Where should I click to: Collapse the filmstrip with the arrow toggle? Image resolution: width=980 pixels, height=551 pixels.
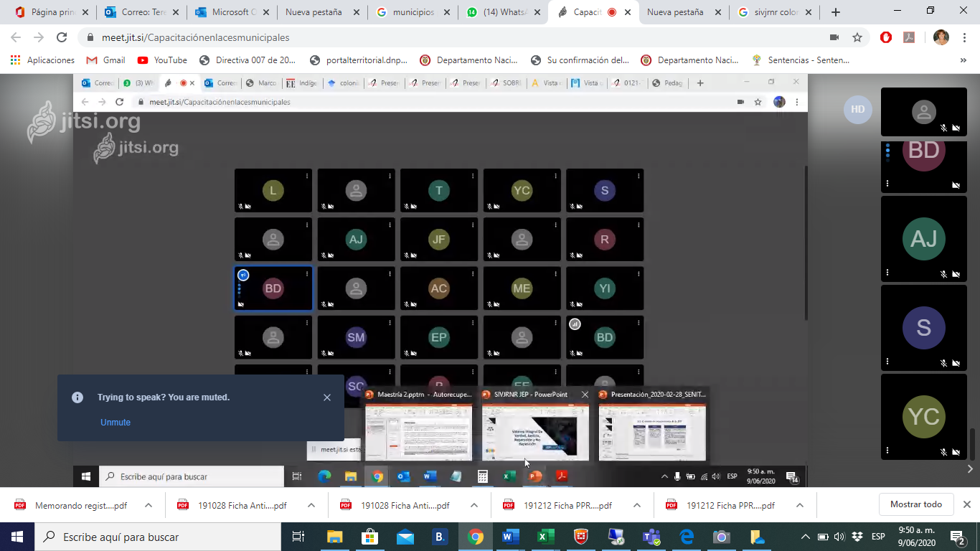[x=970, y=469]
